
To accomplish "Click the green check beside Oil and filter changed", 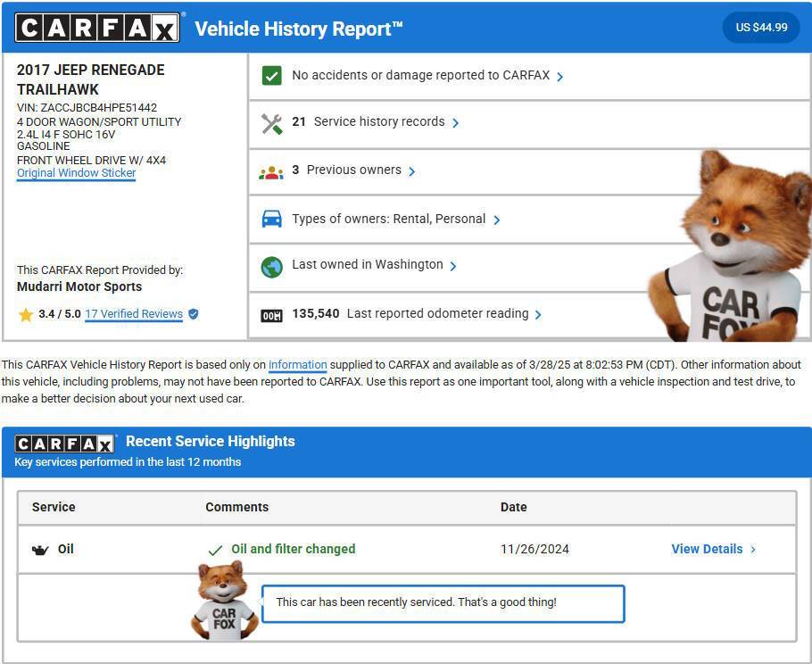I will (x=215, y=550).
